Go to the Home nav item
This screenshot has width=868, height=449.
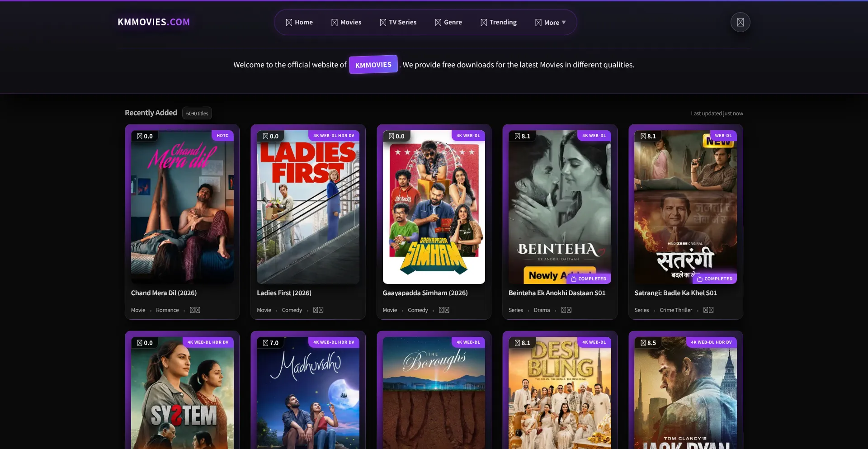(299, 22)
